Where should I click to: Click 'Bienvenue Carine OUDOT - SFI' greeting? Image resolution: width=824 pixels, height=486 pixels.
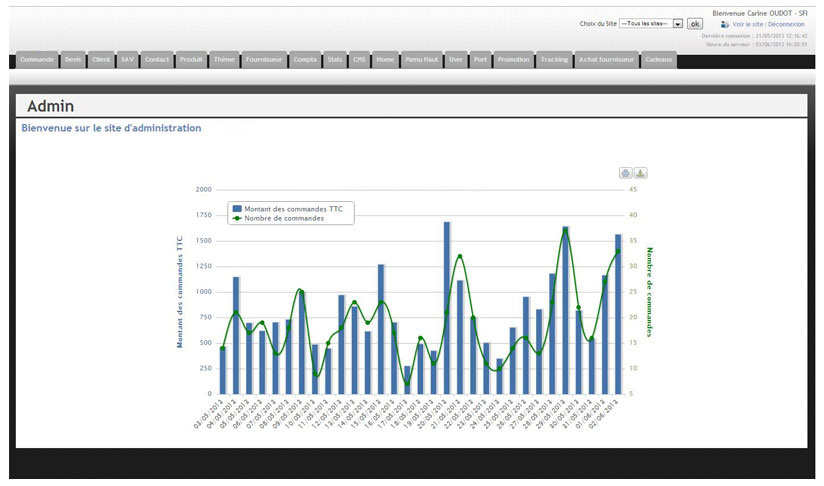pos(760,13)
